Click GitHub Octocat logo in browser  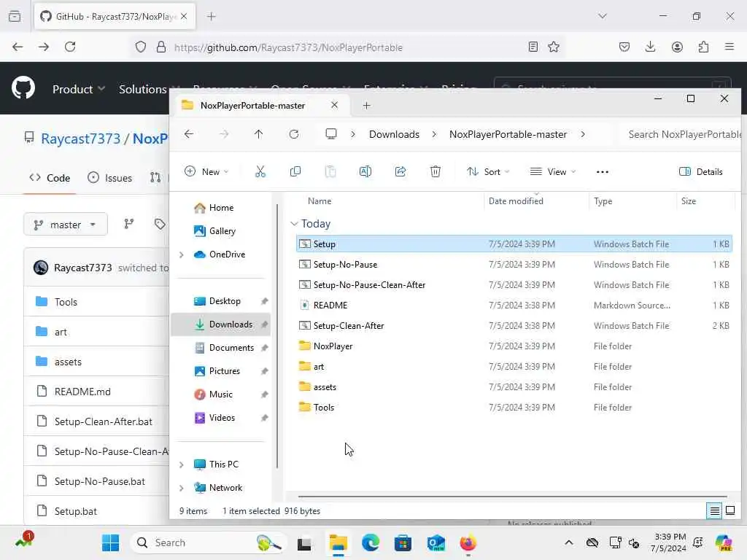[x=23, y=88]
